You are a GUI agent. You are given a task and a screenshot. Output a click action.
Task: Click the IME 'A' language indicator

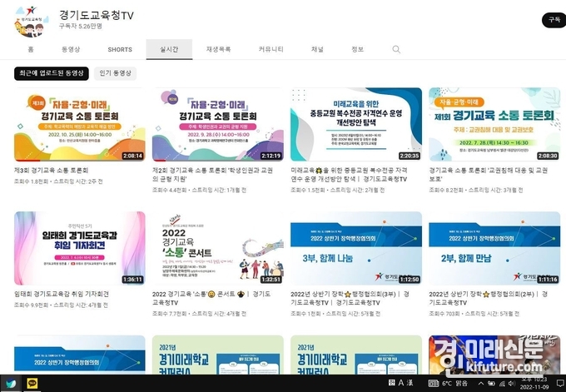pos(401,383)
